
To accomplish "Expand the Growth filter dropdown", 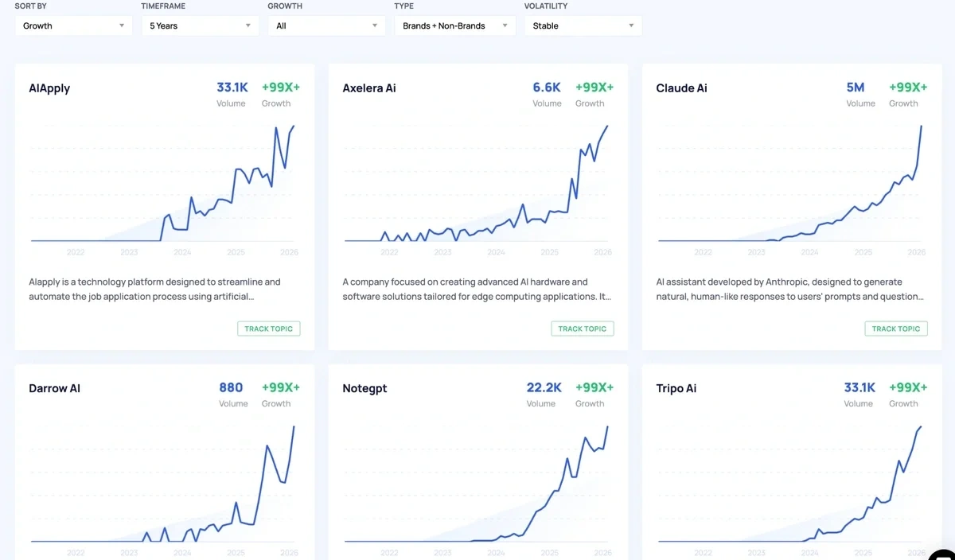I will (326, 25).
